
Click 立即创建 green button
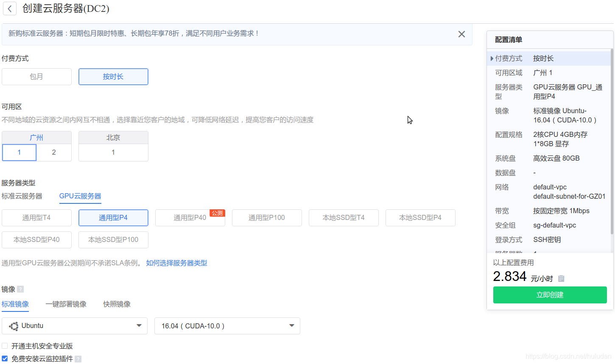550,295
